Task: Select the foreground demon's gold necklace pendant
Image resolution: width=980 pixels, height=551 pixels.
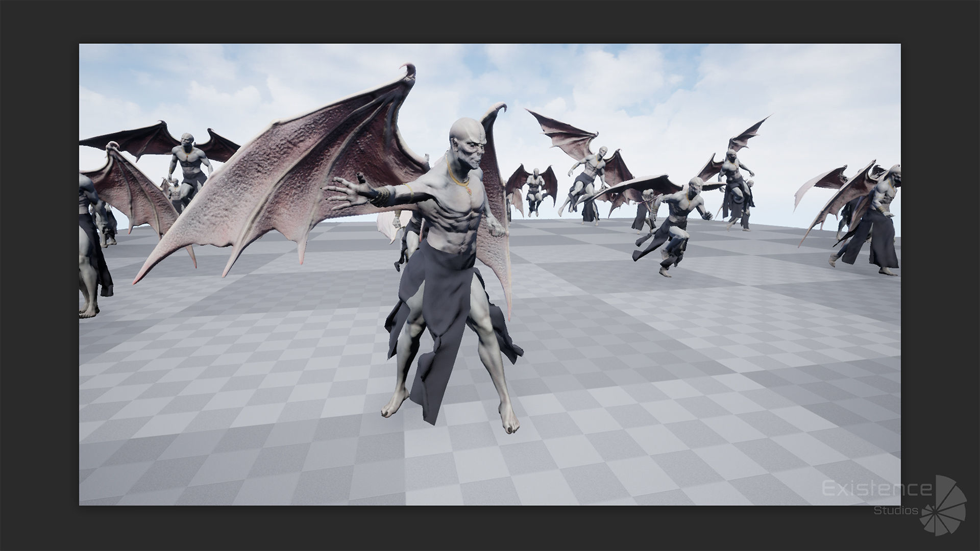Action: point(470,190)
